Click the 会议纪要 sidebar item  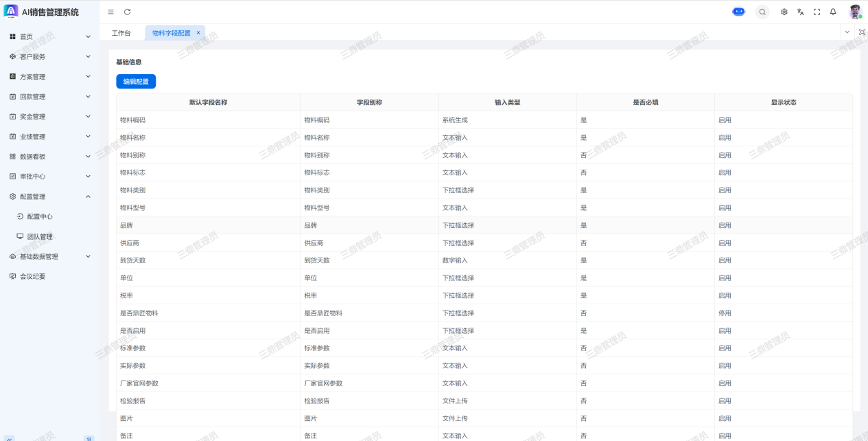32,276
